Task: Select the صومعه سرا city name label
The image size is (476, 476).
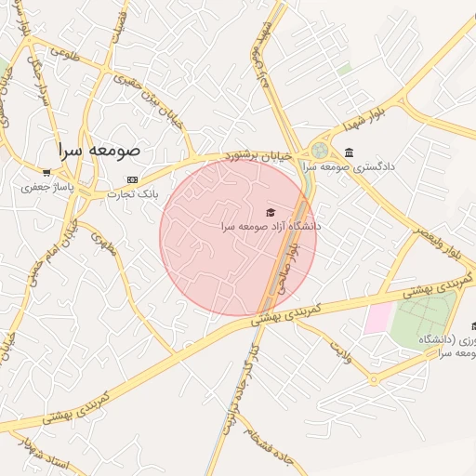Action: tap(99, 151)
